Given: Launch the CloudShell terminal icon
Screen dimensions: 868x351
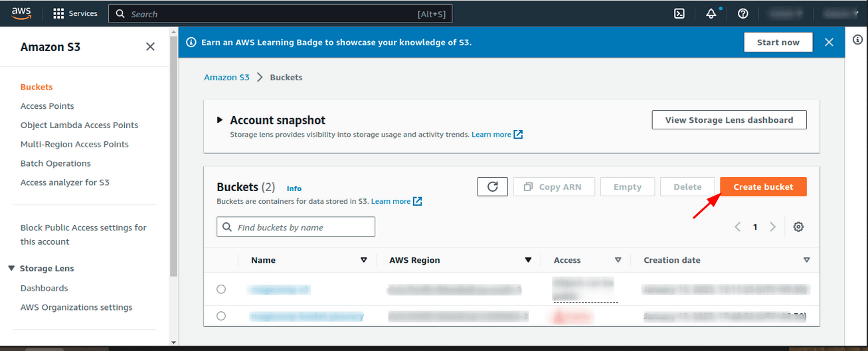Looking at the screenshot, I should (x=679, y=13).
